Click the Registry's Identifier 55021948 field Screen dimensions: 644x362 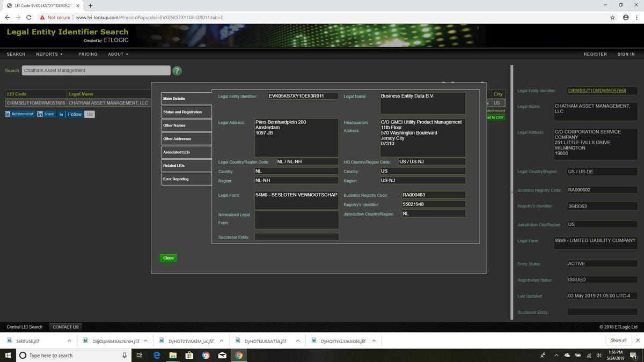[433, 204]
